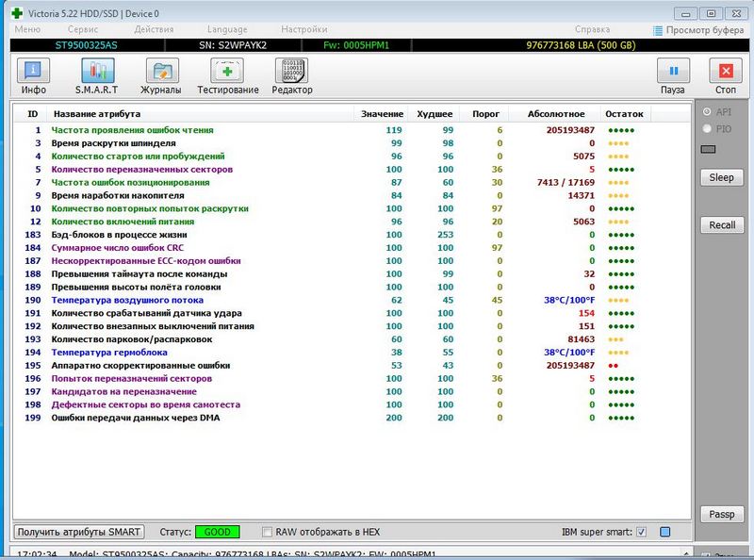Enable RAW отображать в HEX checkbox

pos(268,532)
